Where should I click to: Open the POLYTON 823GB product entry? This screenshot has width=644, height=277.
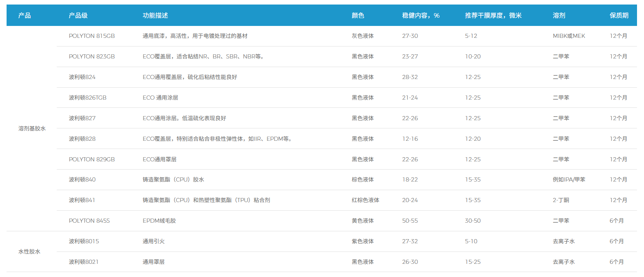pos(92,57)
